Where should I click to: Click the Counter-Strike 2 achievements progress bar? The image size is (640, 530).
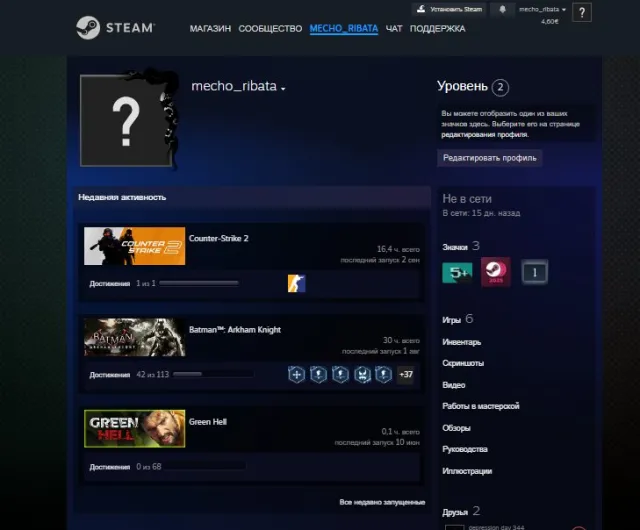[x=199, y=283]
